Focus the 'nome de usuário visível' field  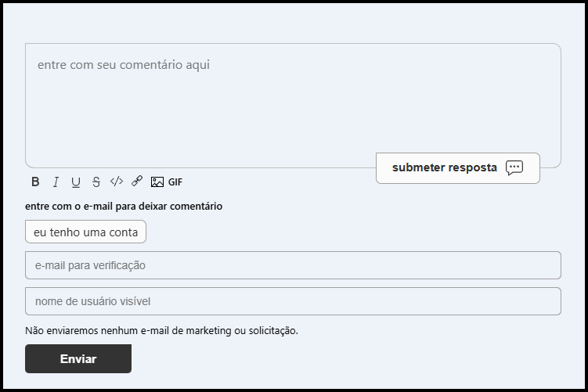tap(293, 301)
